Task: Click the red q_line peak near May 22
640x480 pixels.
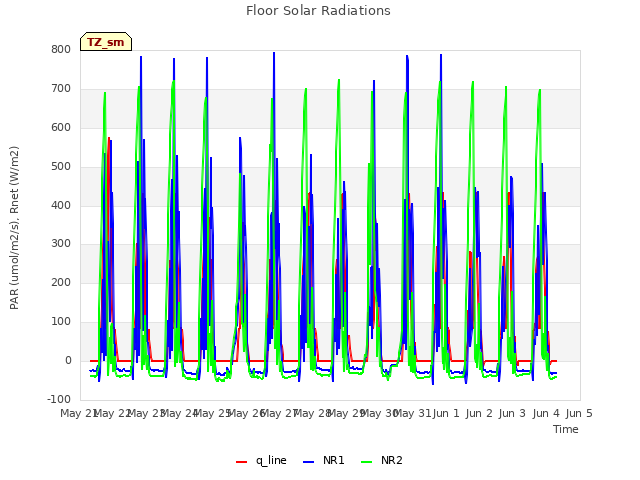Action: pyautogui.click(x=109, y=138)
